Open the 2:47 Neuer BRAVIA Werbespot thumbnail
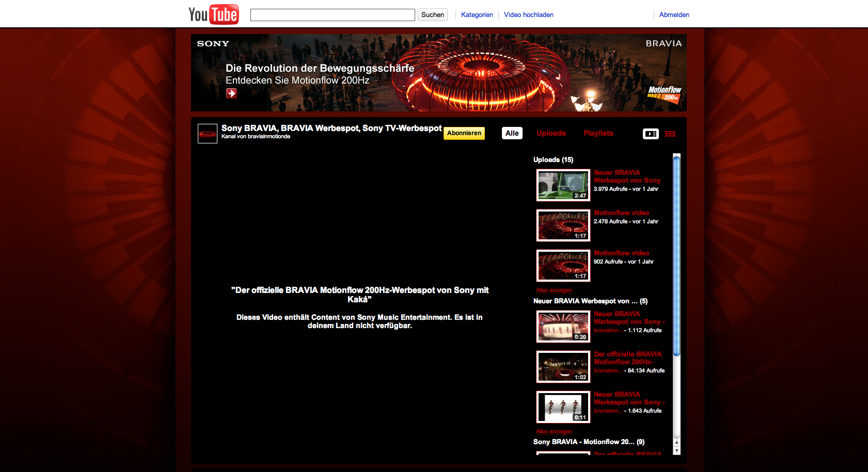 pos(563,185)
